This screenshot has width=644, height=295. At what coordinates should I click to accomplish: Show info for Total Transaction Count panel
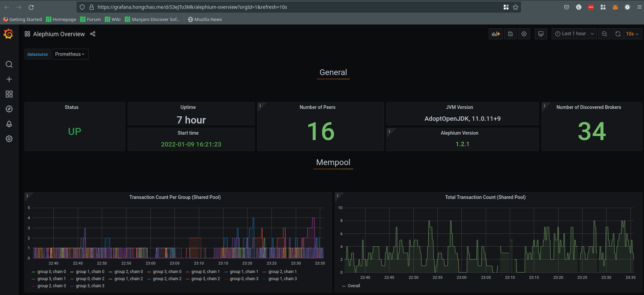point(337,196)
